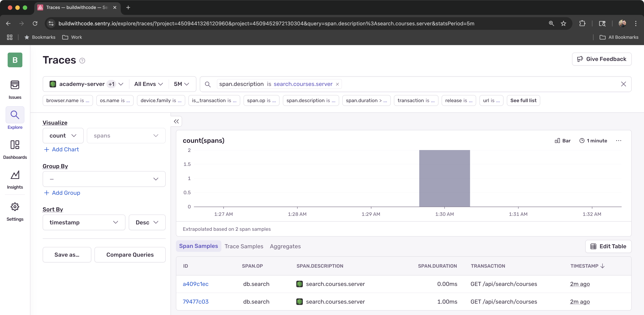Screen dimensions: 644x315
Task: Add the release is filter suggestion
Action: point(459,100)
